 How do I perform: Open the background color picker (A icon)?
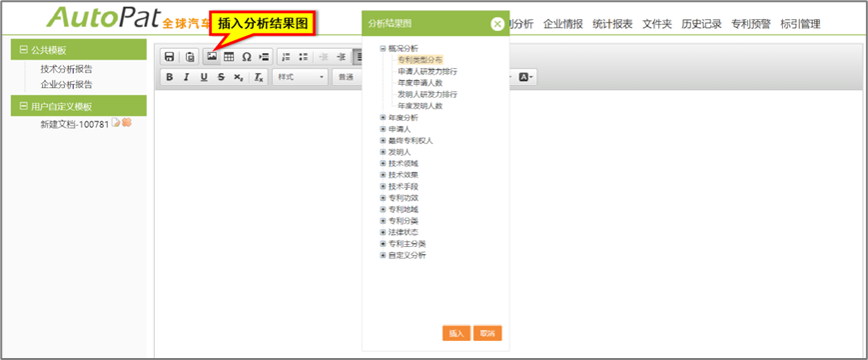coord(525,77)
